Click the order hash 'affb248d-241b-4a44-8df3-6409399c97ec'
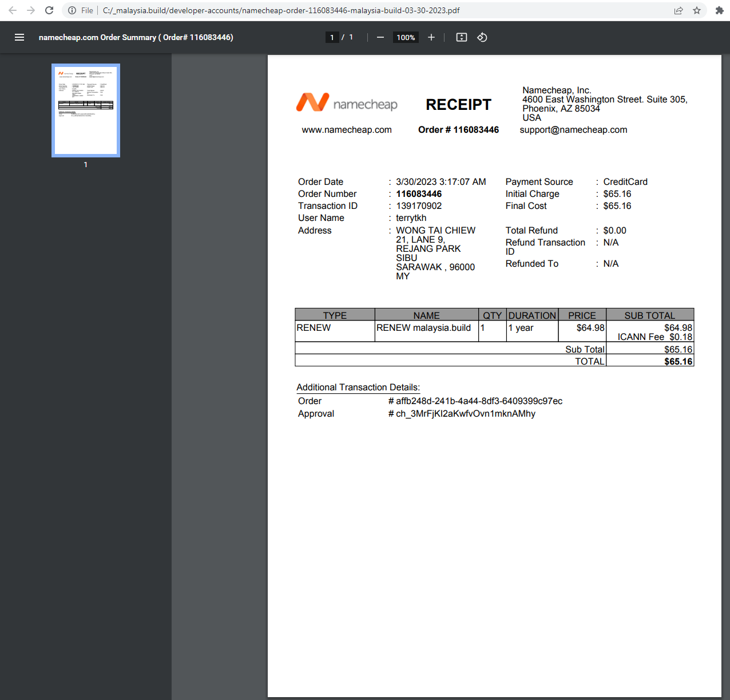730x700 pixels. point(479,401)
